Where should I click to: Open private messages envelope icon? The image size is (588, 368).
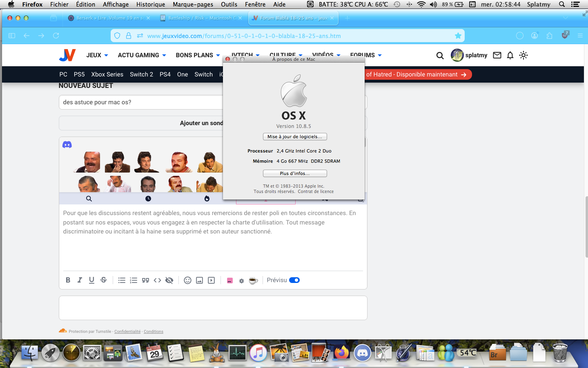tap(497, 55)
